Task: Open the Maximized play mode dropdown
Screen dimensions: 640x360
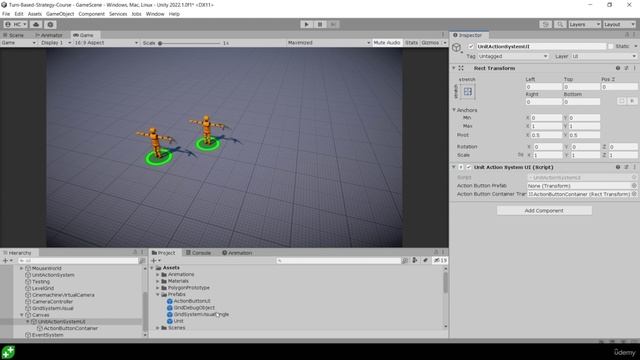Action: point(328,43)
